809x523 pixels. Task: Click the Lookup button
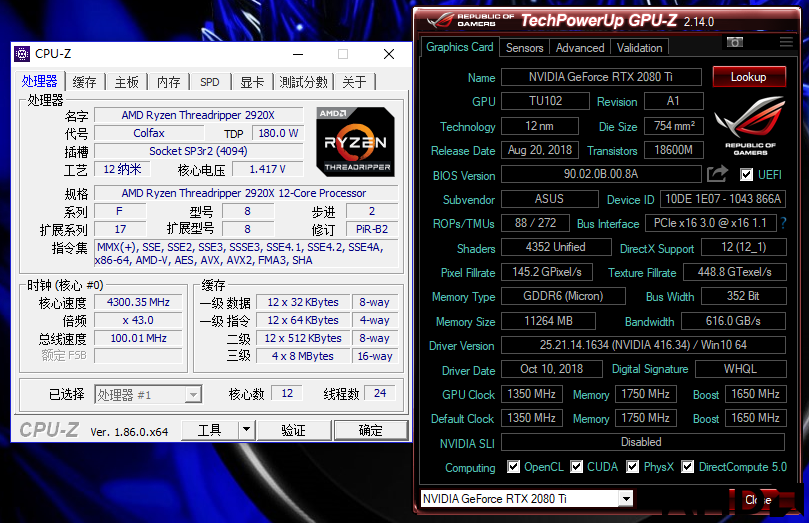(749, 77)
